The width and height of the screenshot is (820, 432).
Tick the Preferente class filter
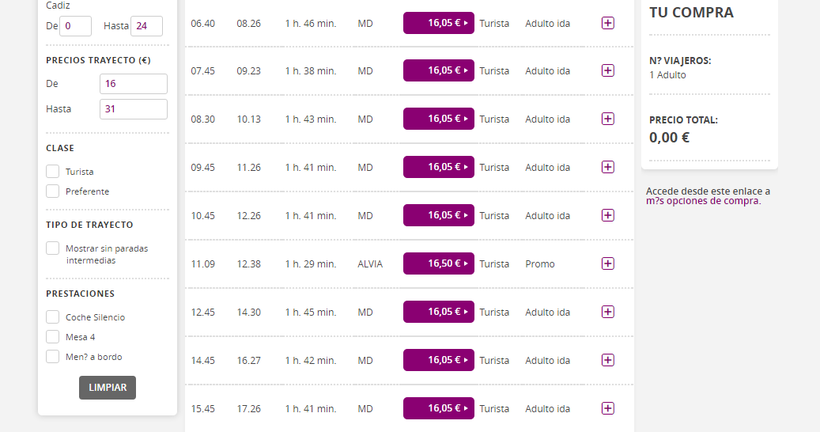[53, 191]
